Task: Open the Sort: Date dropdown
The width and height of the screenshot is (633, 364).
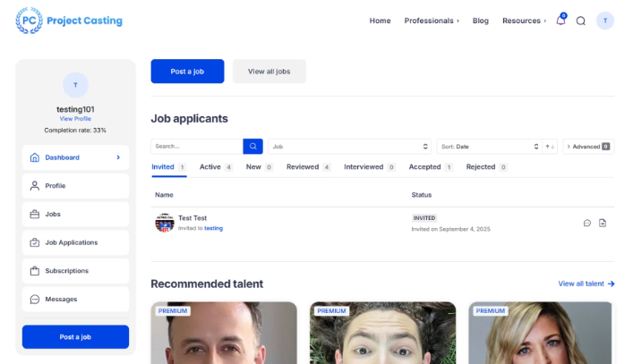Action: point(489,146)
